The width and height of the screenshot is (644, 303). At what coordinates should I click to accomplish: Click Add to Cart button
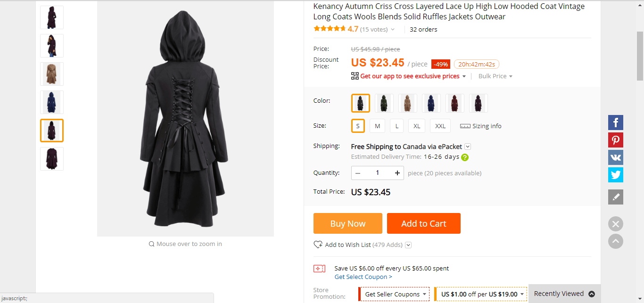[423, 223]
